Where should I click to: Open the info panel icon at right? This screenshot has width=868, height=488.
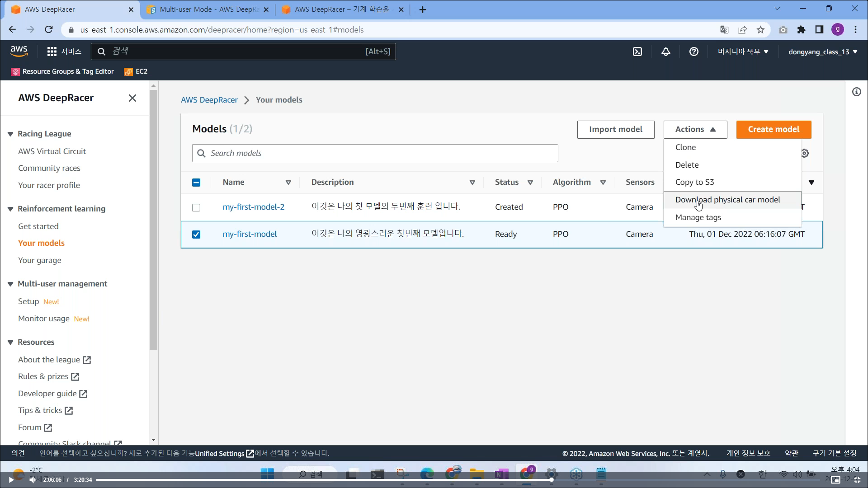click(x=856, y=92)
